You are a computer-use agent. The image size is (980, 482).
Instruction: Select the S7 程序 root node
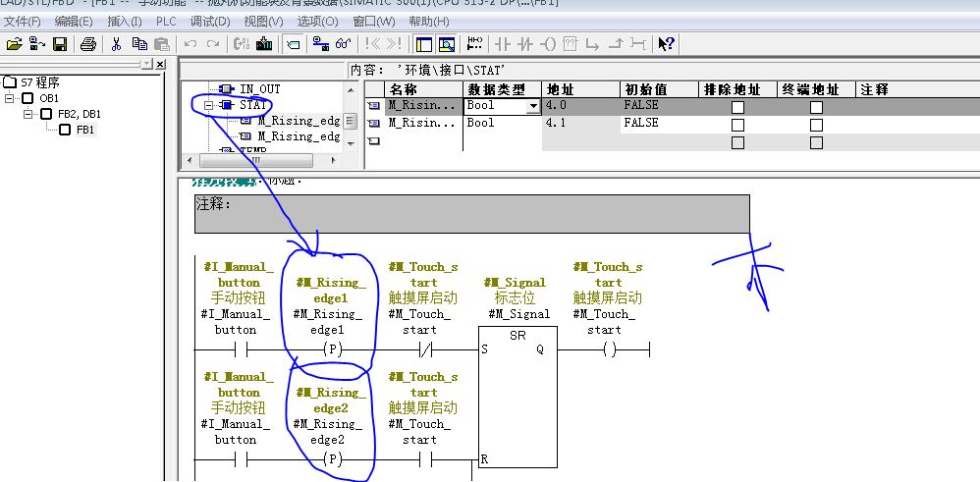[39, 82]
